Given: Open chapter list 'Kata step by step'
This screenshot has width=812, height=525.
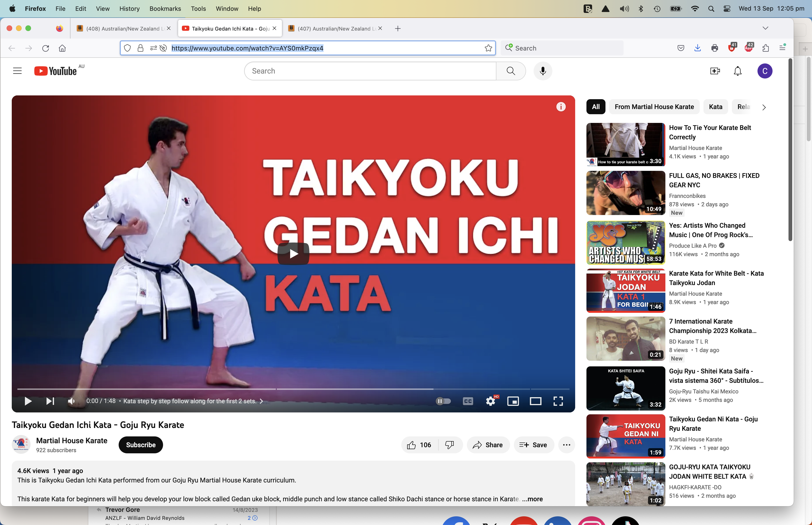Looking at the screenshot, I should pos(193,401).
